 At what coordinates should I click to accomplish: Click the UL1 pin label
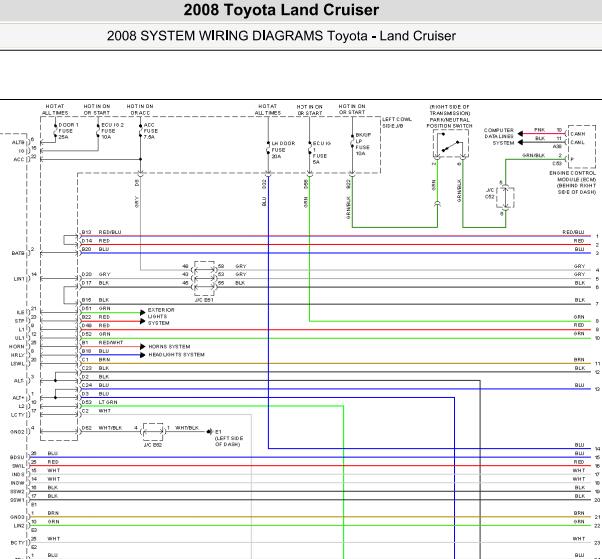coord(20,338)
